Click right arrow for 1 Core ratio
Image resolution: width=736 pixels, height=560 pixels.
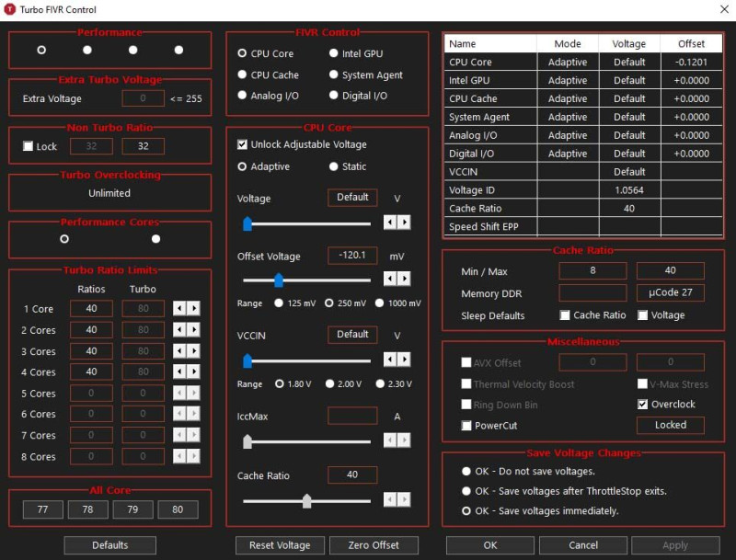(193, 308)
